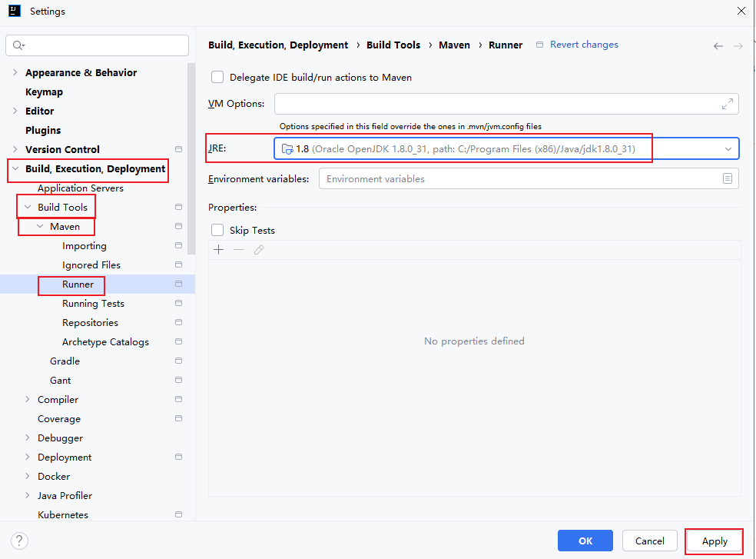Apply the settings changes

coord(715,541)
